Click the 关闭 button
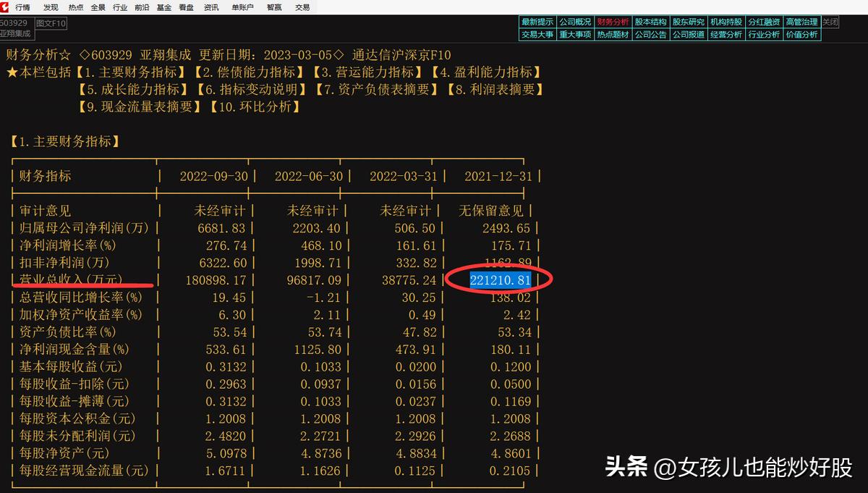This screenshot has width=868, height=493. 830,22
